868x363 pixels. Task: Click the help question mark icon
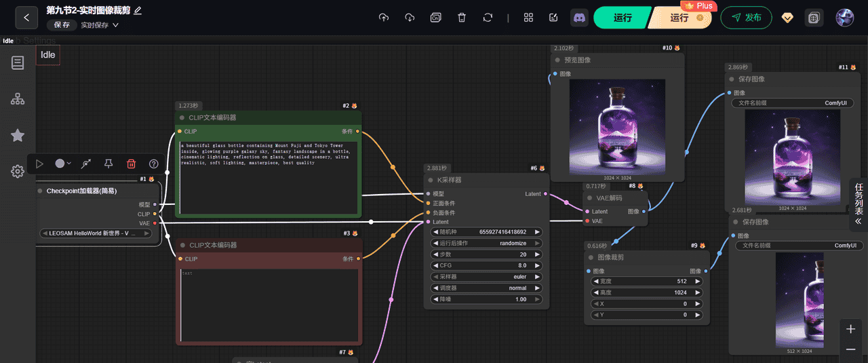pyautogui.click(x=154, y=164)
